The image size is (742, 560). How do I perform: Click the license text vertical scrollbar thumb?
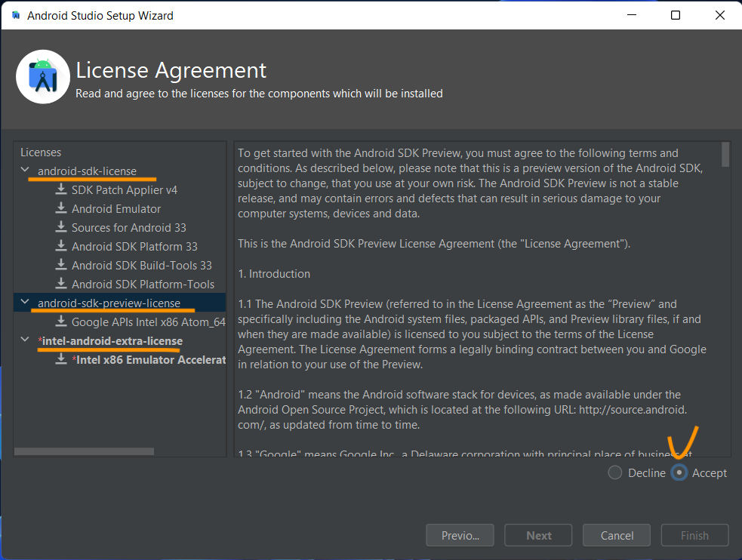point(725,155)
